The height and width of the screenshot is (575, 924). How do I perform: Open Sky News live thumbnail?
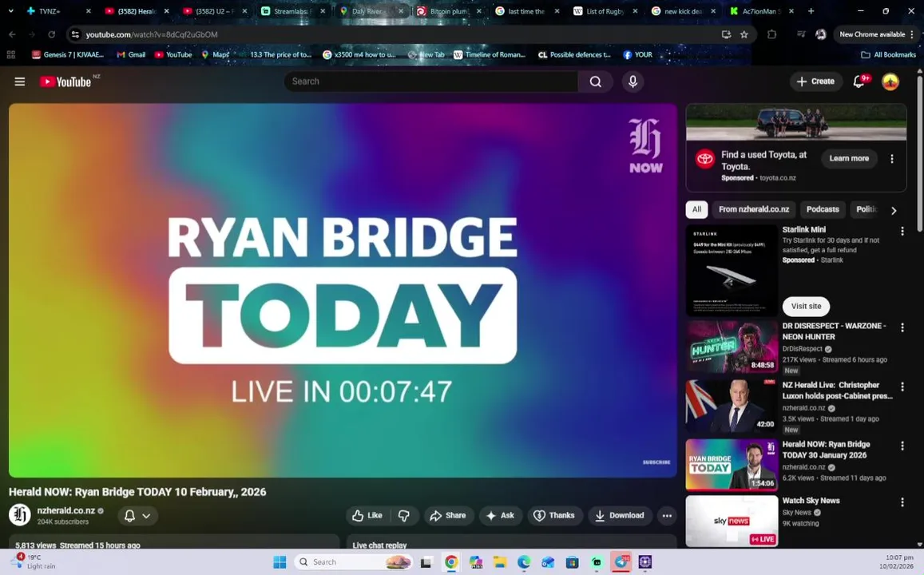[732, 521]
